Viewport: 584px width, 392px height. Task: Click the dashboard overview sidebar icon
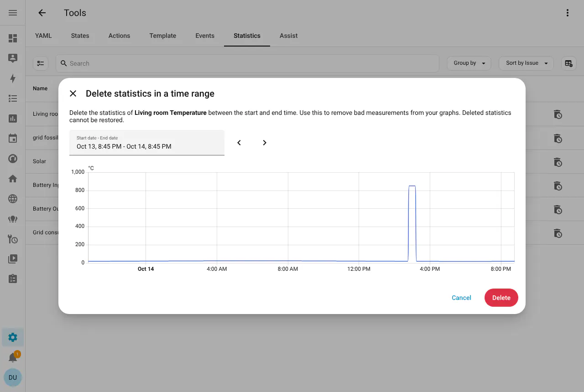tap(13, 38)
